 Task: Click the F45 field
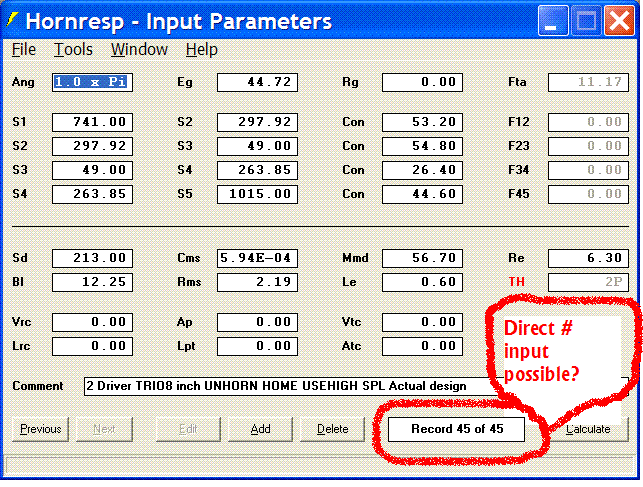(x=588, y=194)
